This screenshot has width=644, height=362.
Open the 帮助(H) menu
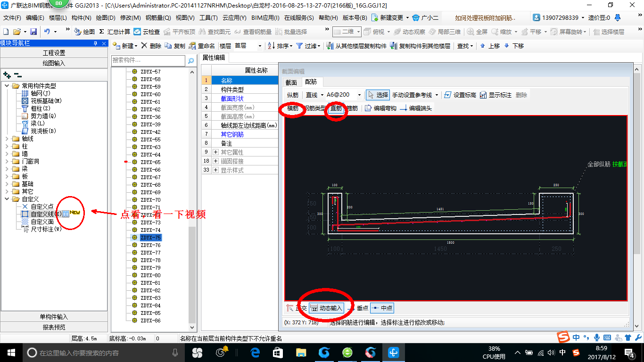coord(328,18)
